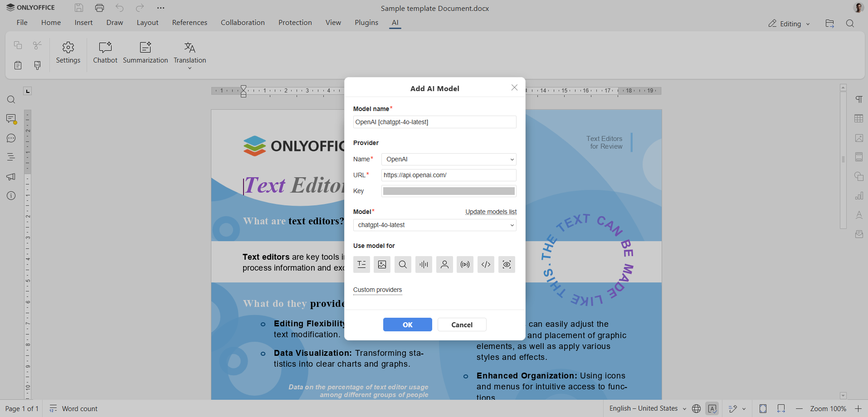Image resolution: width=868 pixels, height=417 pixels.
Task: Open header and footer settings icon
Action: click(859, 157)
